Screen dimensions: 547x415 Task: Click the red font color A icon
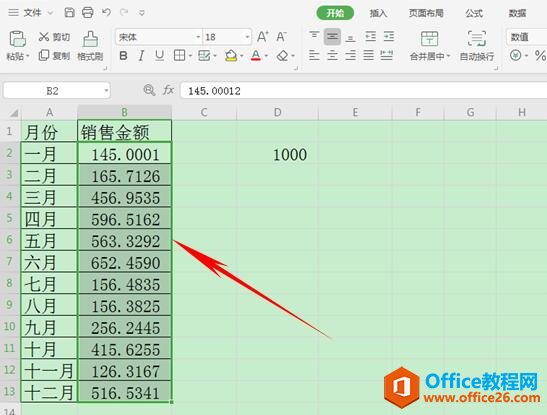point(256,56)
